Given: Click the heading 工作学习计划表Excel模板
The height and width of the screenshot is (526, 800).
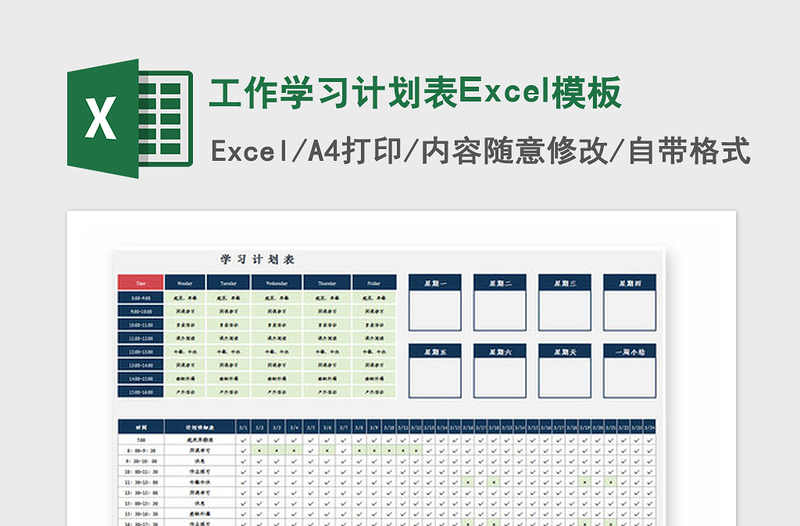Looking at the screenshot, I should click(415, 92).
